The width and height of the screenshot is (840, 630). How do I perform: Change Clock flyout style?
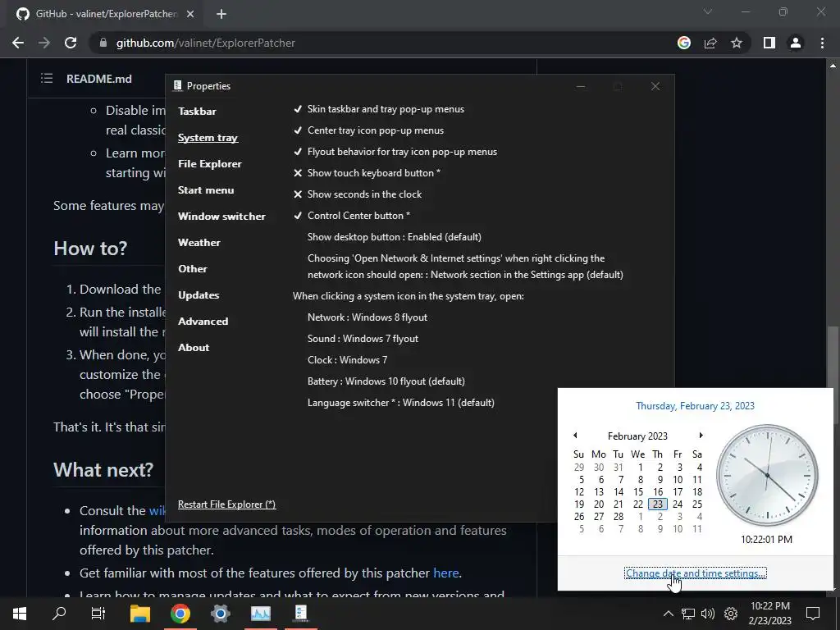pos(347,360)
